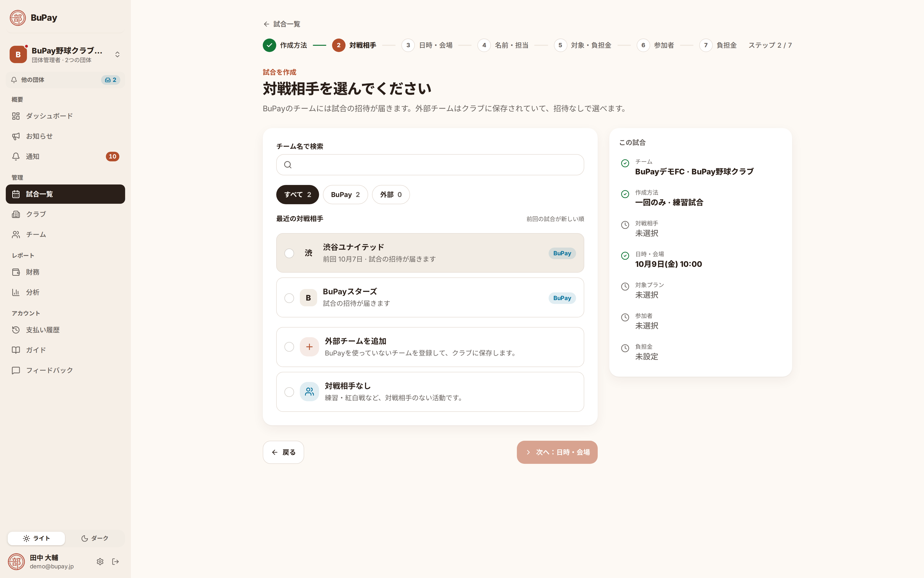Go to チーム in sidebar
The image size is (924, 578).
tap(65, 234)
